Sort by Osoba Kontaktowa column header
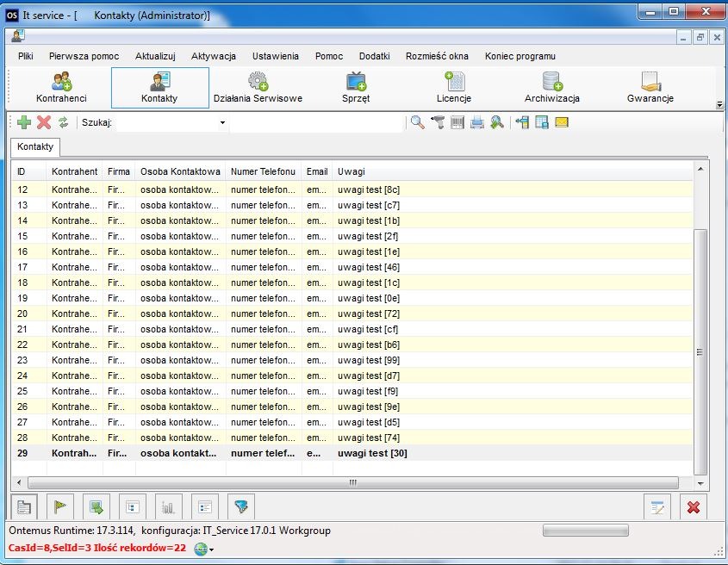This screenshot has width=728, height=565. click(180, 171)
